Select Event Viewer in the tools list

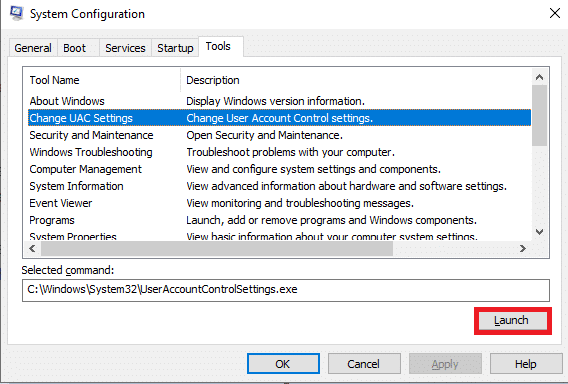(279, 203)
